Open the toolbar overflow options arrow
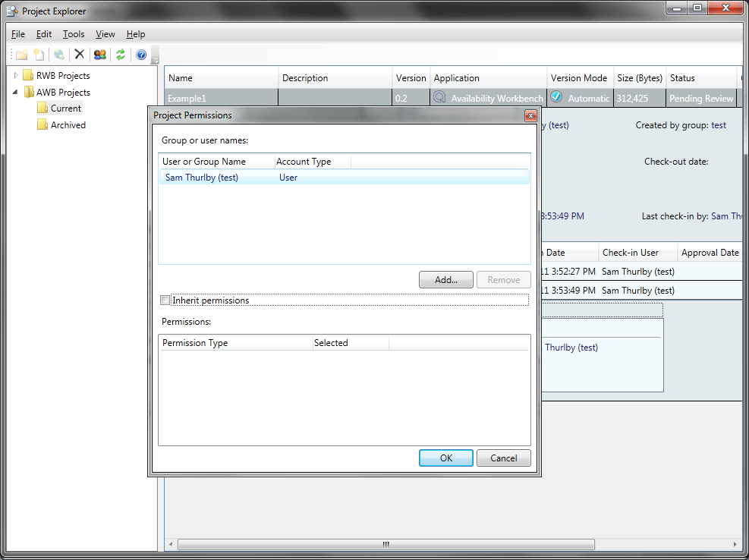Image resolution: width=749 pixels, height=560 pixels. coord(155,59)
